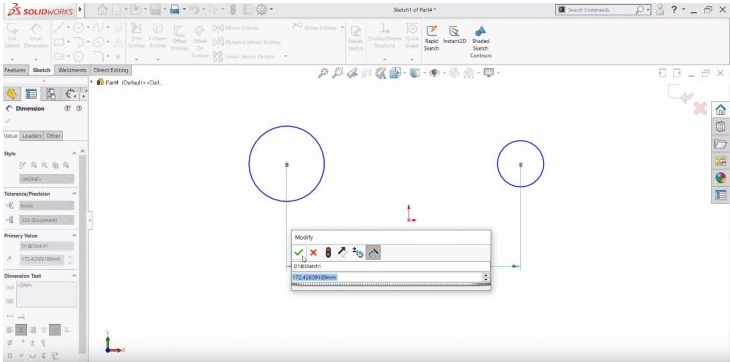Open the Help question mark menu
This screenshot has height=362, width=730.
[x=674, y=10]
